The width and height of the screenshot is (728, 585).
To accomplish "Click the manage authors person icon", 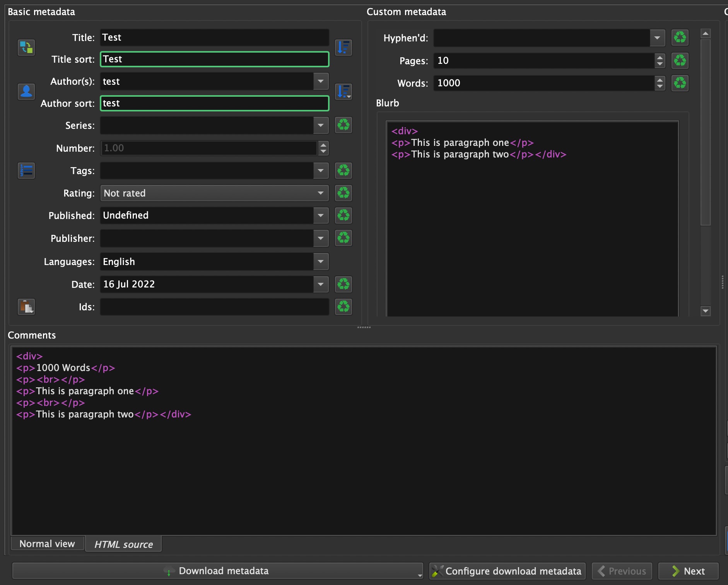I will pos(26,92).
